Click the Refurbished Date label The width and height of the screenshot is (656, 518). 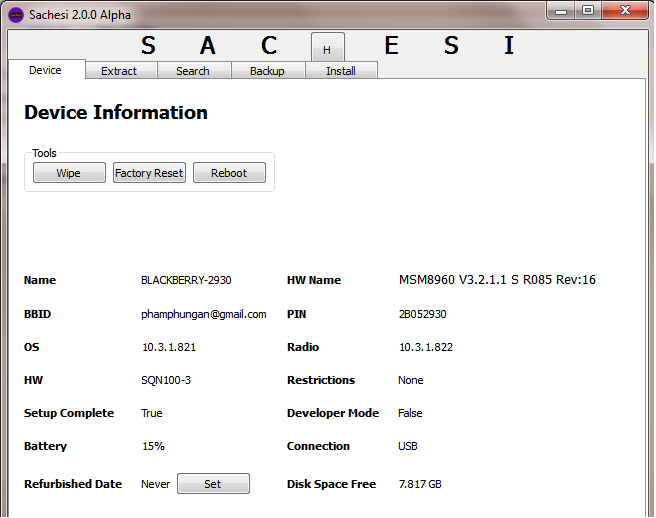(x=73, y=484)
